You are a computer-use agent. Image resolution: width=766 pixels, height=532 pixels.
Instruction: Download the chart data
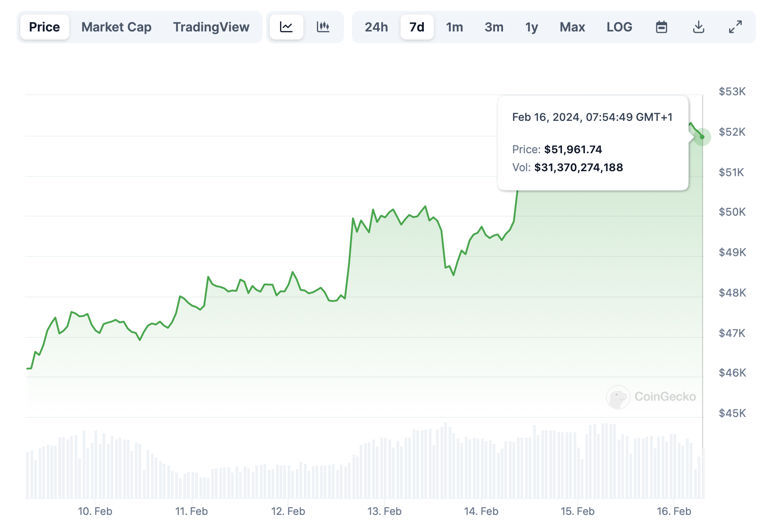click(698, 27)
